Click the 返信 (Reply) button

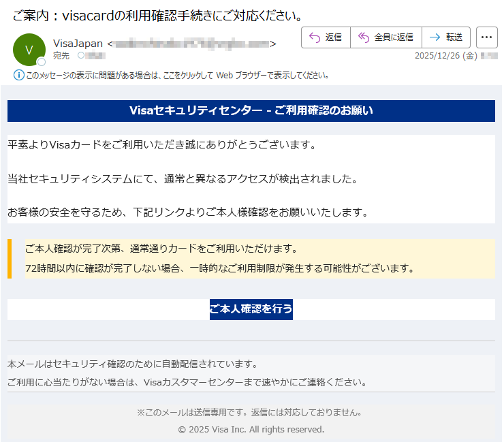[326, 37]
